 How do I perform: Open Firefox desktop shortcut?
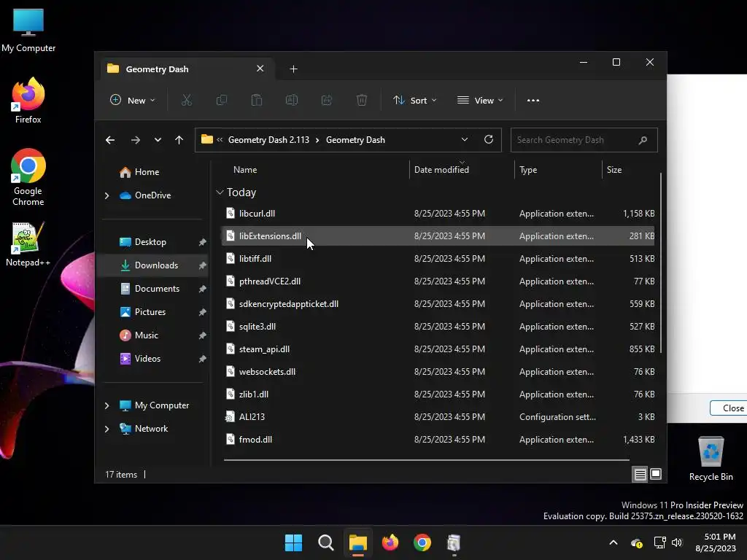point(28,101)
